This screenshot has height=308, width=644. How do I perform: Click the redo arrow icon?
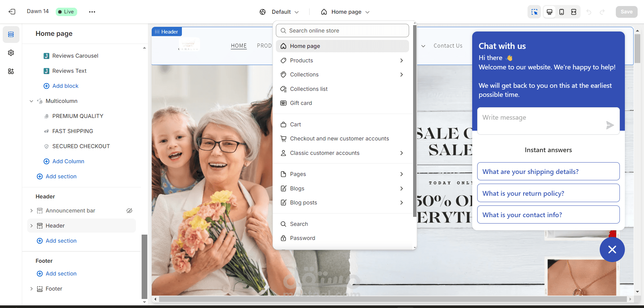point(602,12)
